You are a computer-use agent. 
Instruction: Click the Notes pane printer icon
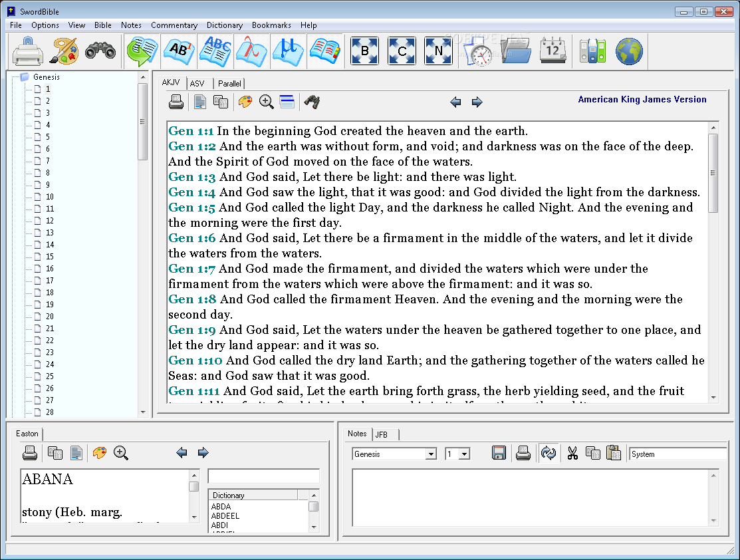coord(523,454)
